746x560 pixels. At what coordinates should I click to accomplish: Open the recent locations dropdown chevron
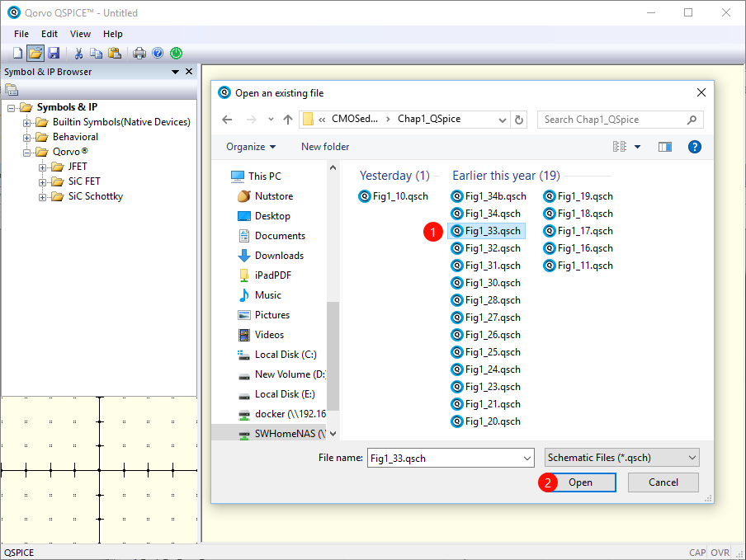tap(271, 120)
